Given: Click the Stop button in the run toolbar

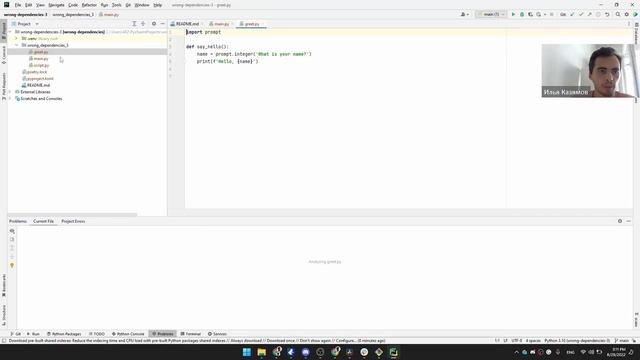Looking at the screenshot, I should (551, 14).
